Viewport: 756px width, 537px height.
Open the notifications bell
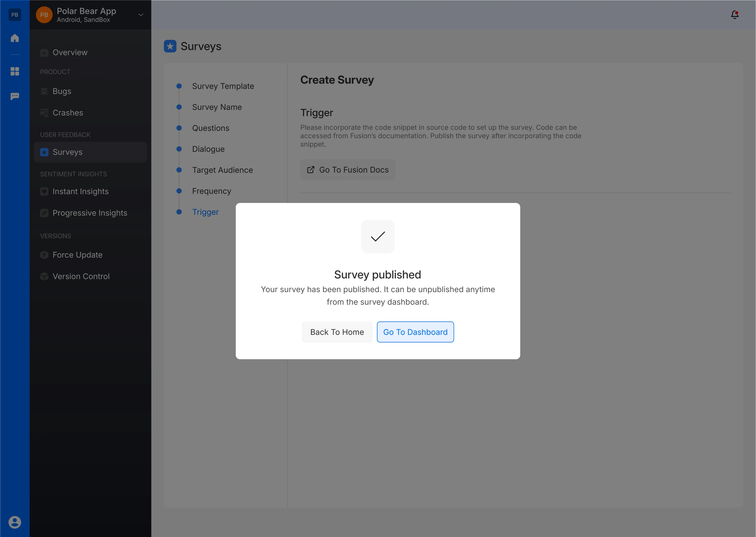734,14
